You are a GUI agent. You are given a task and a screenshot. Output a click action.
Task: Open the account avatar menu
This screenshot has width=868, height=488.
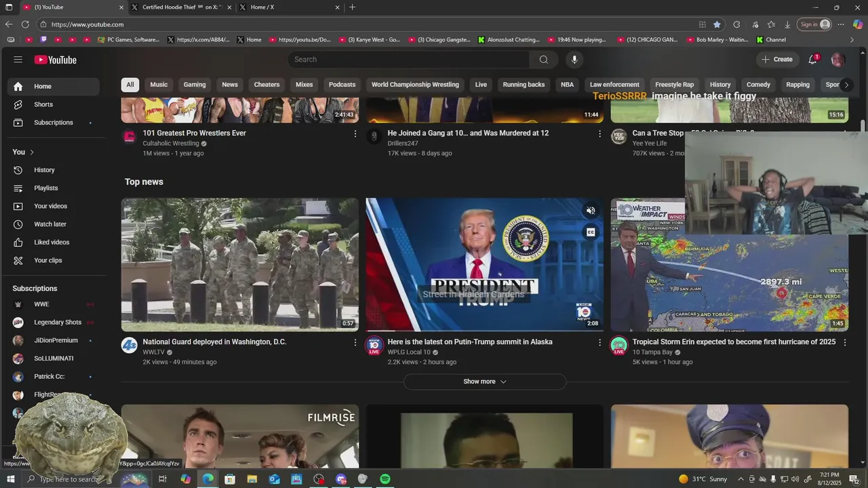[837, 60]
